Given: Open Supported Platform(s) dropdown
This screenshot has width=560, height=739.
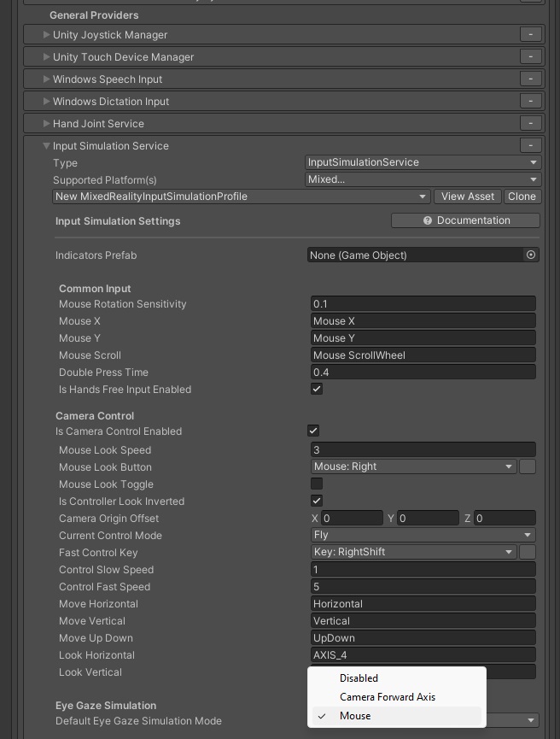Looking at the screenshot, I should [423, 179].
